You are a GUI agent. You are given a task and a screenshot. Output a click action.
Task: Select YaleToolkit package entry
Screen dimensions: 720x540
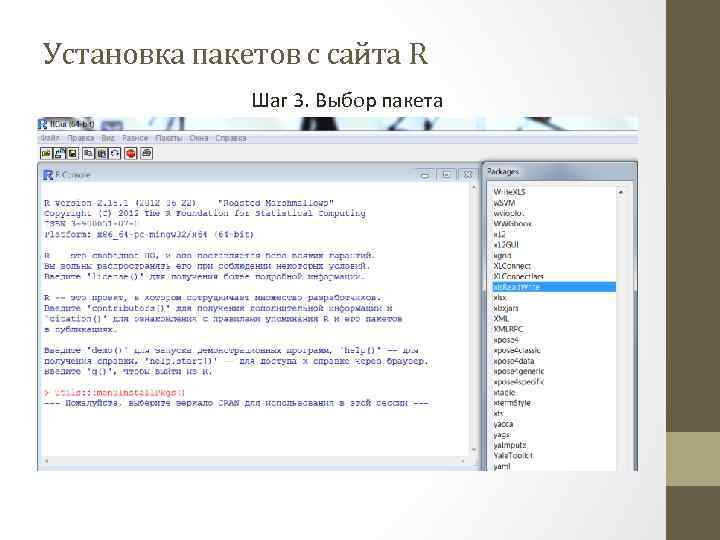[x=513, y=456]
